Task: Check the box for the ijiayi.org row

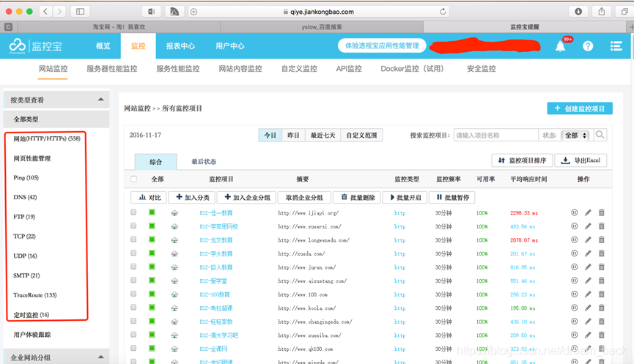Action: coord(133,212)
